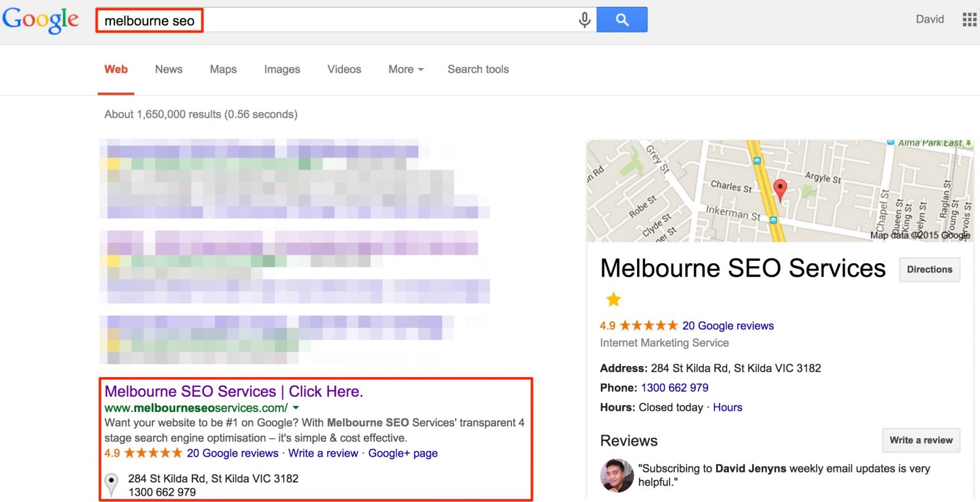Open the Google+ page link

402,453
